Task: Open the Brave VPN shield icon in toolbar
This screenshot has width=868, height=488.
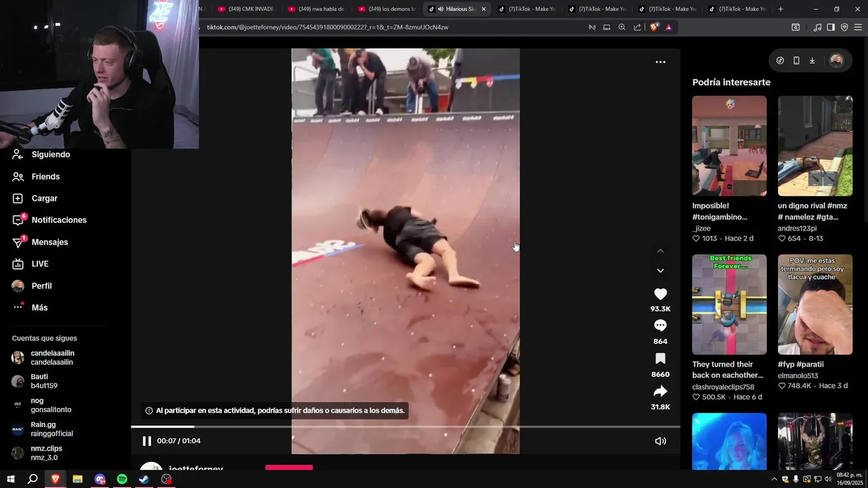Action: (844, 27)
